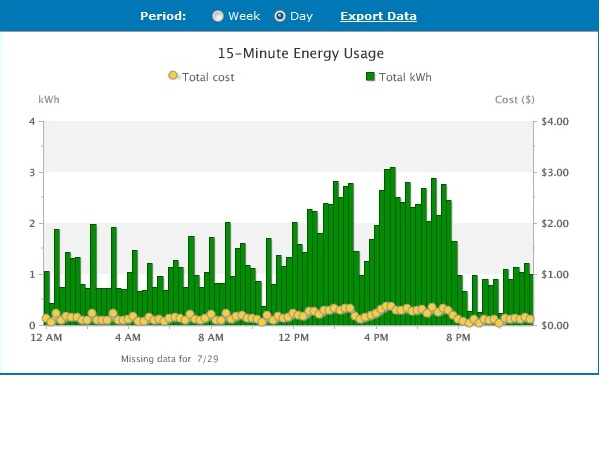This screenshot has width=614, height=460.
Task: Select the Week period radio button
Action: 218,16
